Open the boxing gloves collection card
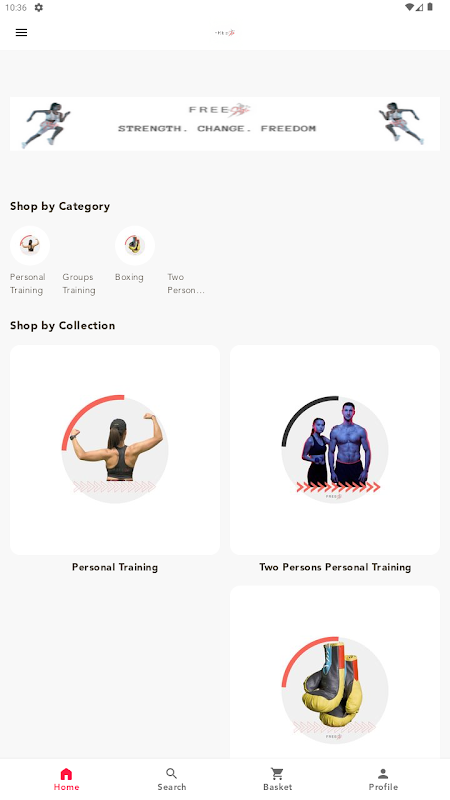 click(x=335, y=672)
